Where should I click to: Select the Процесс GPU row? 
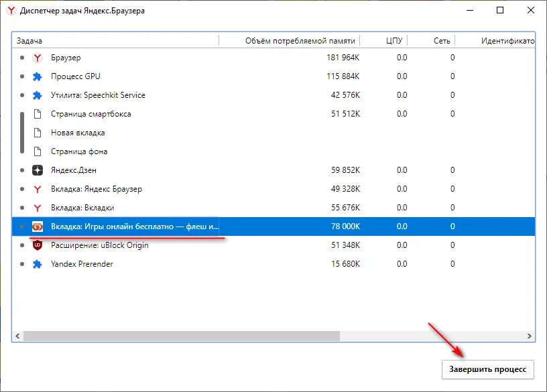273,76
